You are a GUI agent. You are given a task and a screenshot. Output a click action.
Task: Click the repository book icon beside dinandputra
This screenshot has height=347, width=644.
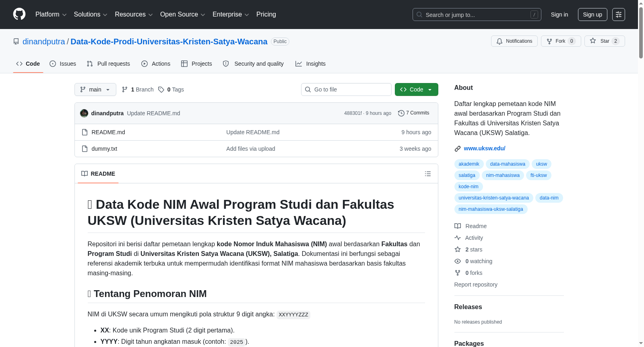[x=16, y=42]
